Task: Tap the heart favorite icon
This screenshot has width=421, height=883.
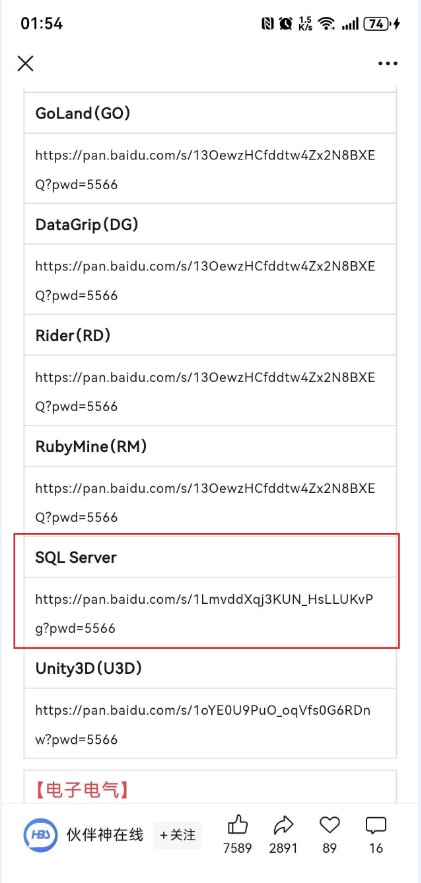Action: (x=329, y=826)
